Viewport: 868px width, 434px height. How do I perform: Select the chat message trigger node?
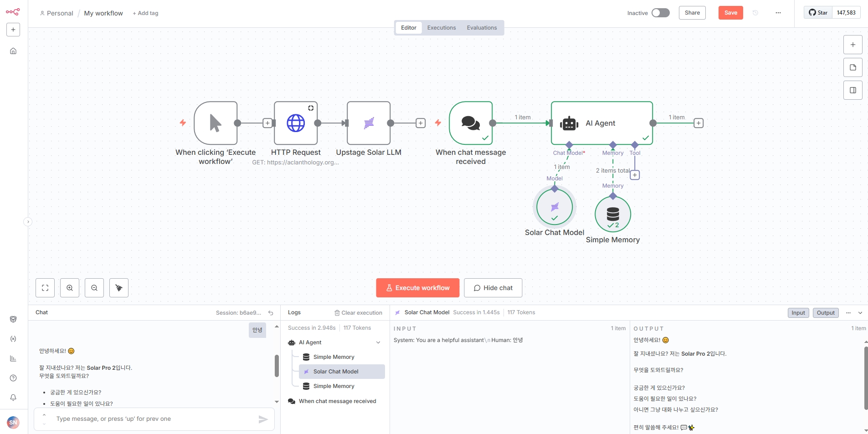(471, 123)
